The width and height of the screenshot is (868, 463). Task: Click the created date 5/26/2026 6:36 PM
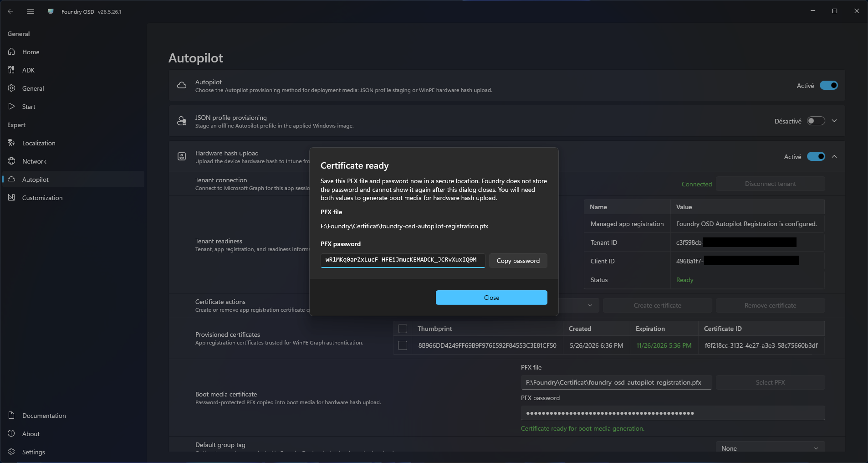(x=596, y=345)
